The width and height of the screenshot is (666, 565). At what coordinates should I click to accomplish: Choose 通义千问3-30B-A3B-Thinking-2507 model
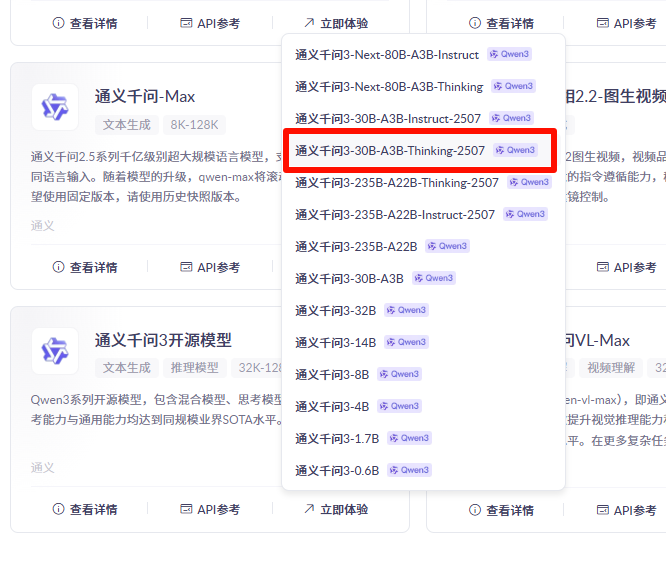tap(423, 150)
